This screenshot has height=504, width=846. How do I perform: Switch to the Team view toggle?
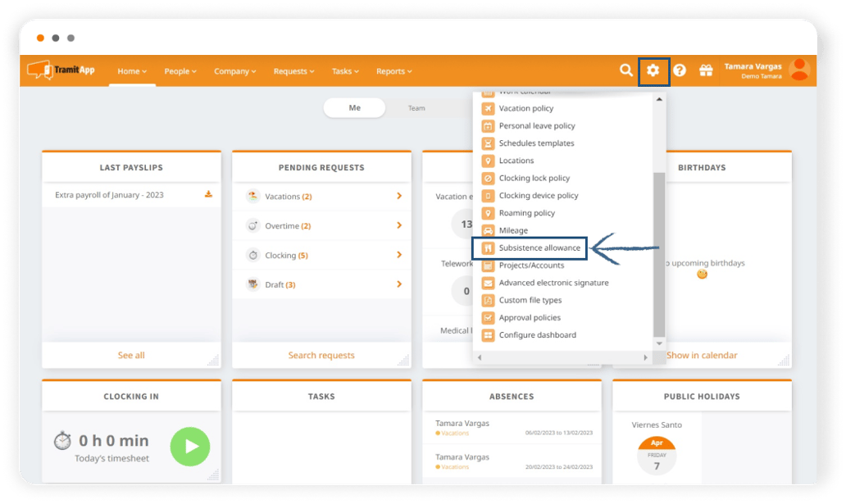[x=416, y=108]
